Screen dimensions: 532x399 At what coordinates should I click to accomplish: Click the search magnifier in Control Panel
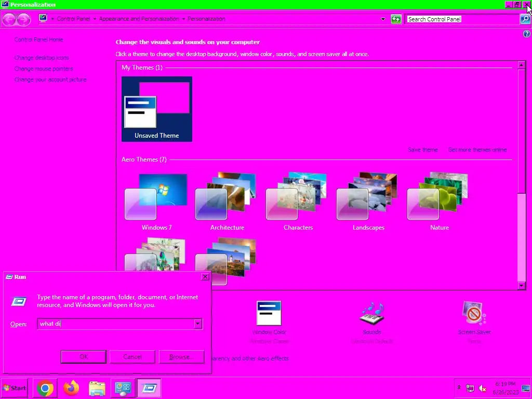pyautogui.click(x=525, y=19)
